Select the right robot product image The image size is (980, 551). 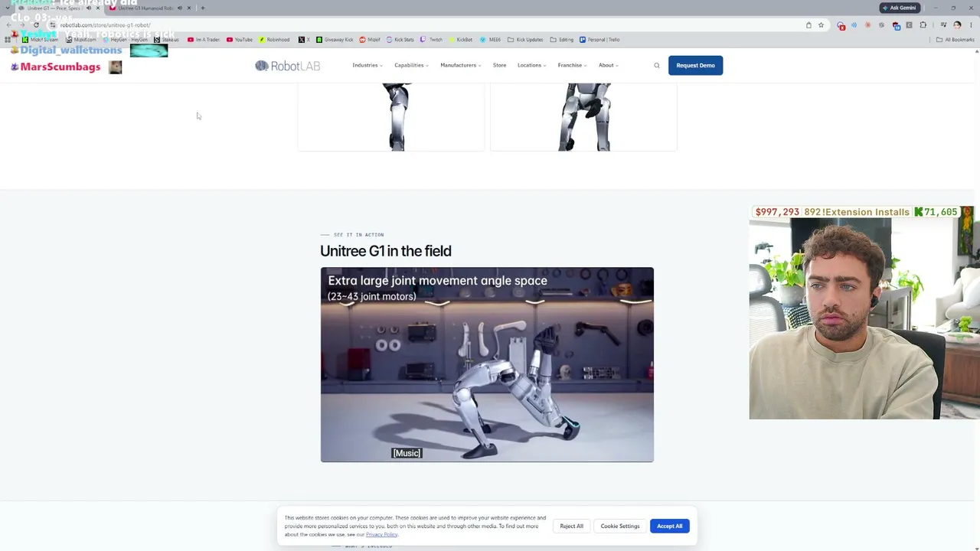pos(583,117)
